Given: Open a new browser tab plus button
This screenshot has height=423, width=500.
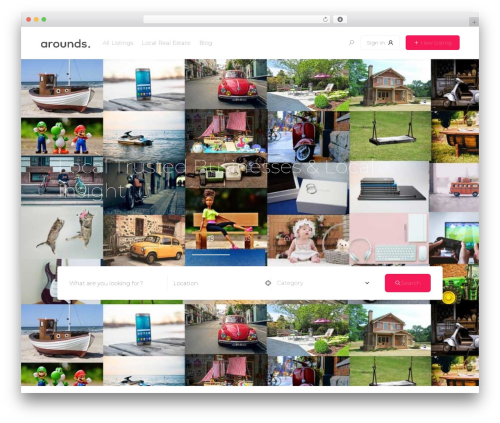Looking at the screenshot, I should point(474,22).
